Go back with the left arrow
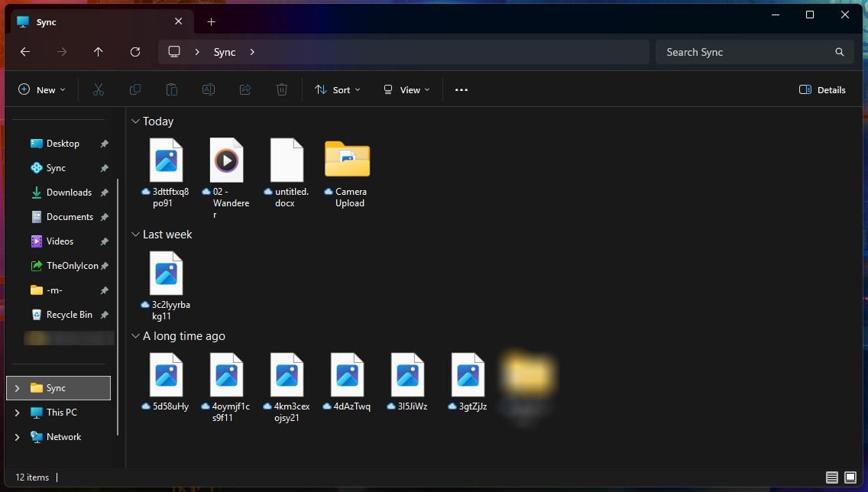Image resolution: width=868 pixels, height=492 pixels. click(x=25, y=52)
